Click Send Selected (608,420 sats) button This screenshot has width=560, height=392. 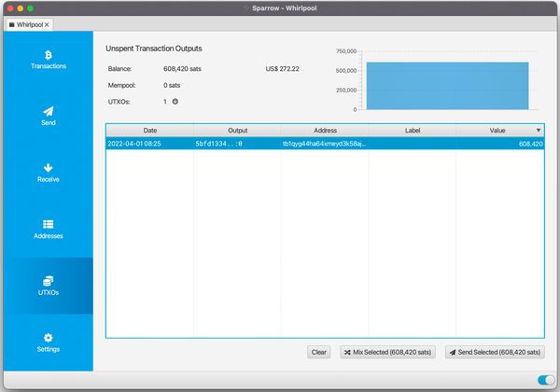coord(495,352)
